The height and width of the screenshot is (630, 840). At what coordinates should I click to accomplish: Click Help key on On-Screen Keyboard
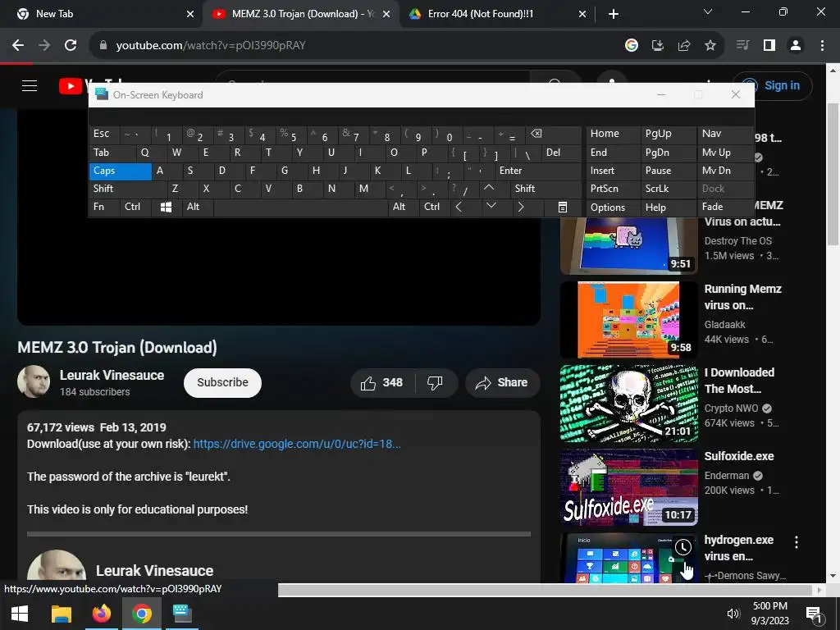(x=668, y=208)
